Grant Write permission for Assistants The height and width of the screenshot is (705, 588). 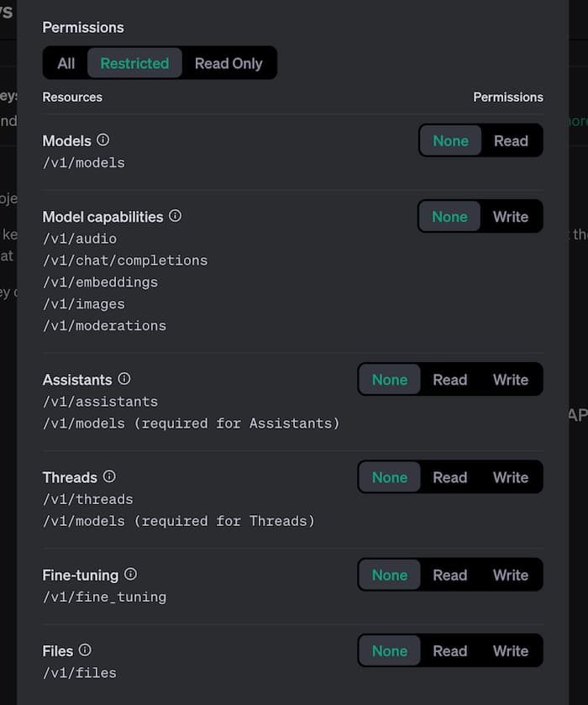pyautogui.click(x=511, y=380)
